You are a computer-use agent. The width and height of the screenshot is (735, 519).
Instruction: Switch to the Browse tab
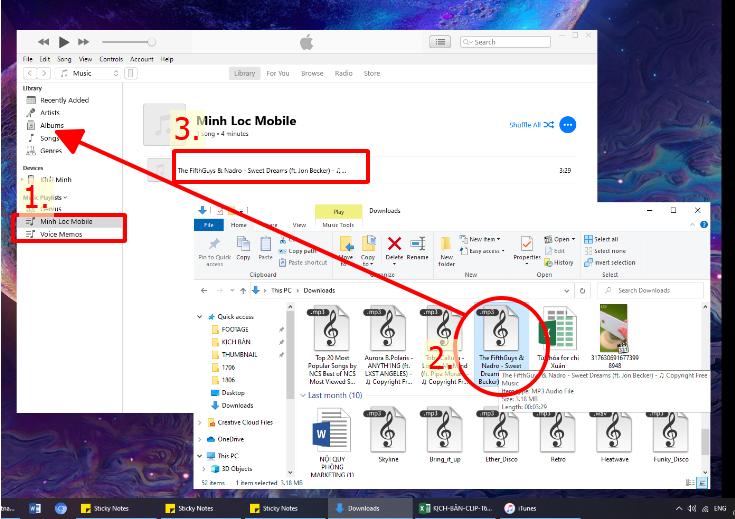pos(312,73)
